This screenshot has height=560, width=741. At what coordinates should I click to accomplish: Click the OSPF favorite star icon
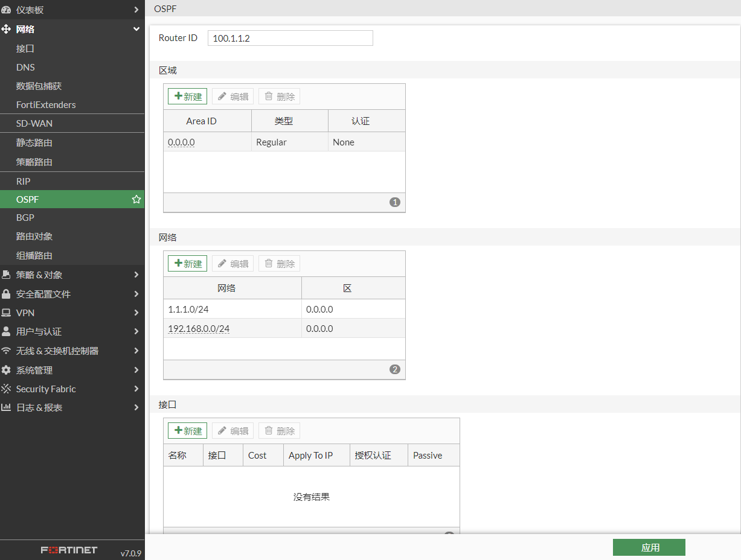[136, 199]
